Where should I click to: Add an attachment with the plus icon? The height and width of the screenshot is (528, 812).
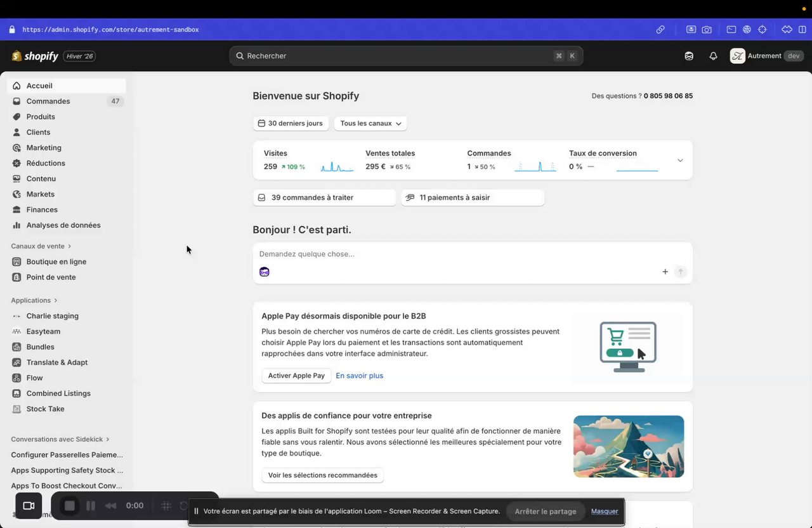pyautogui.click(x=665, y=272)
